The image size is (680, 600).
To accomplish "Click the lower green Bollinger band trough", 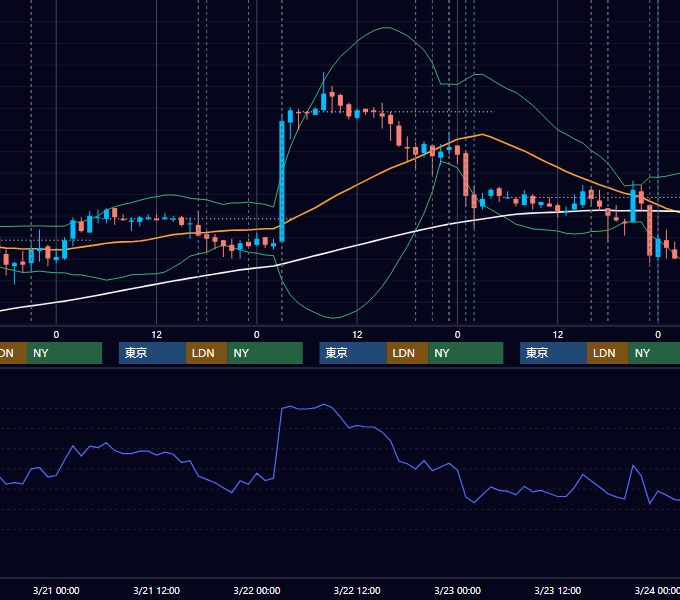I will (333, 318).
